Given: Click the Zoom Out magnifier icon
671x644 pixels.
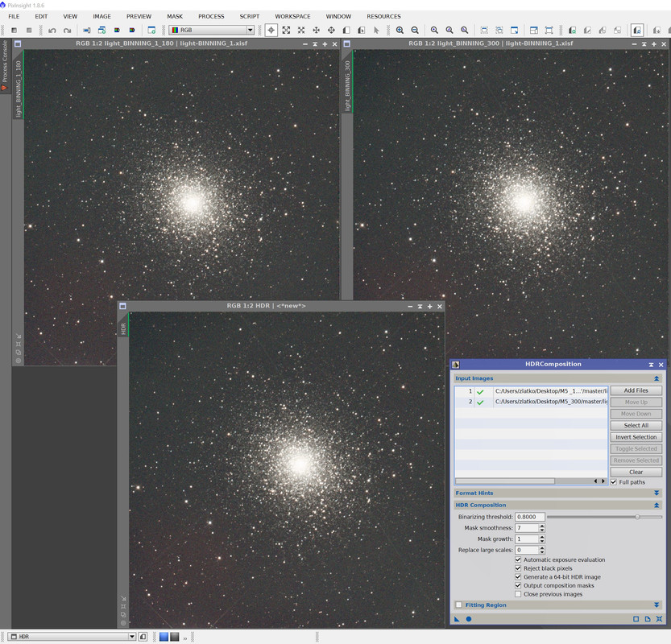Looking at the screenshot, I should click(x=415, y=31).
